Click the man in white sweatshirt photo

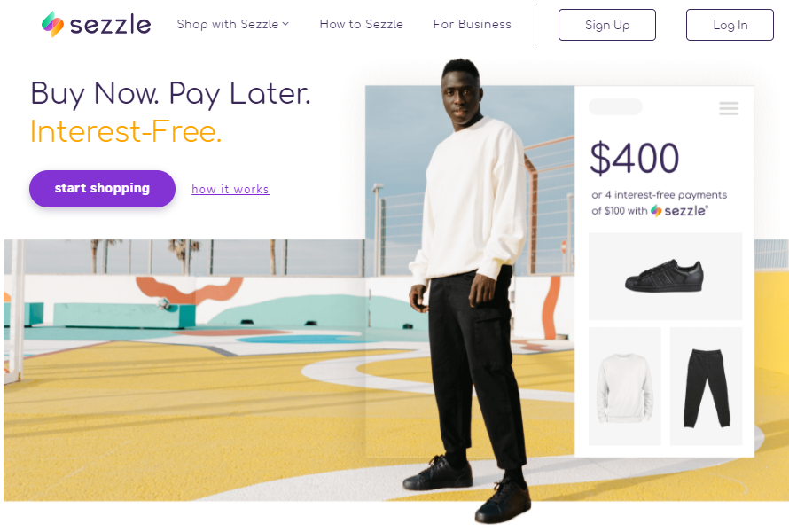pyautogui.click(x=468, y=287)
